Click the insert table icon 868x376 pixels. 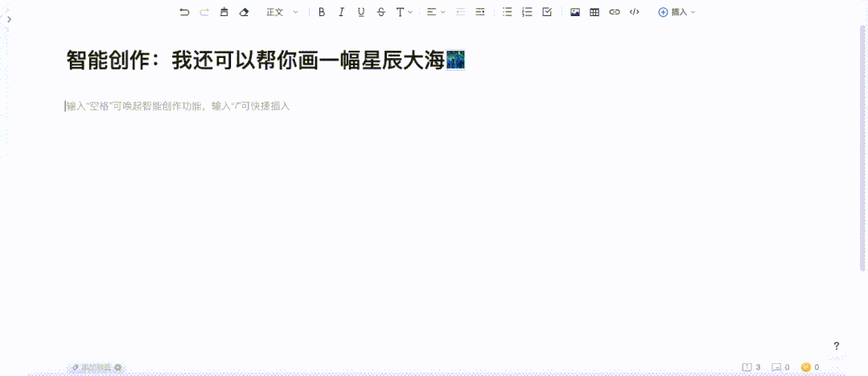[594, 12]
